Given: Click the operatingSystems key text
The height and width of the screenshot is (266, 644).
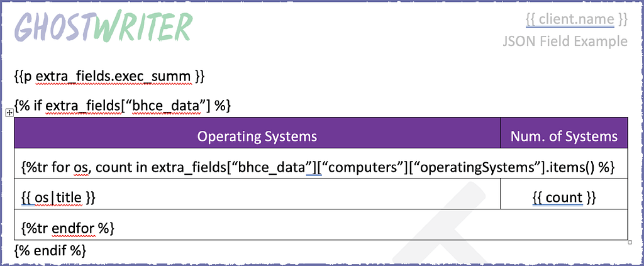Looking at the screenshot, I should click(x=475, y=167).
